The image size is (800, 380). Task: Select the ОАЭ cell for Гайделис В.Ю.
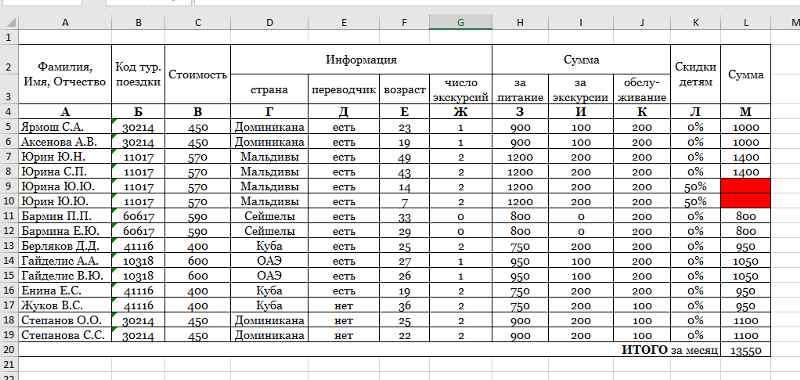[269, 276]
